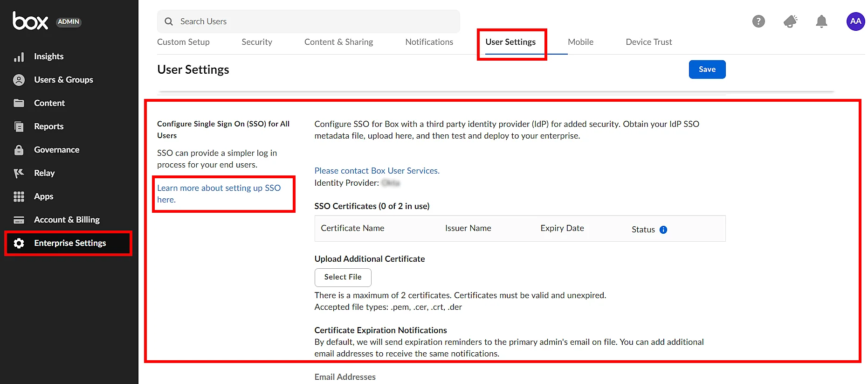Open Reports in the sidebar
Viewport: 868px width, 384px height.
coord(48,126)
